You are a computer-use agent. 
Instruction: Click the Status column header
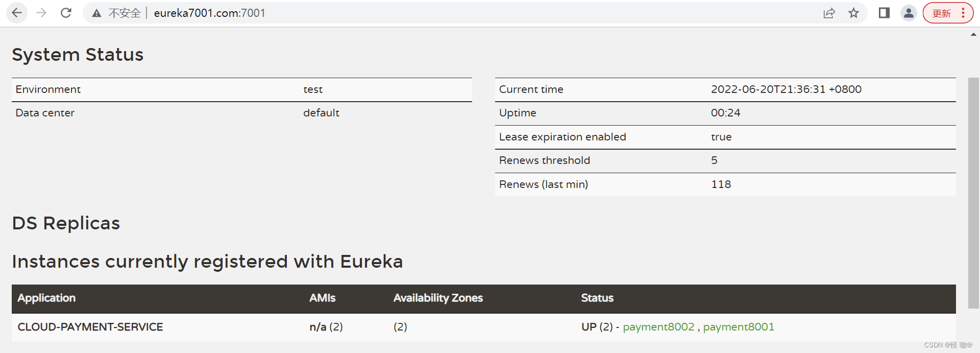click(597, 298)
